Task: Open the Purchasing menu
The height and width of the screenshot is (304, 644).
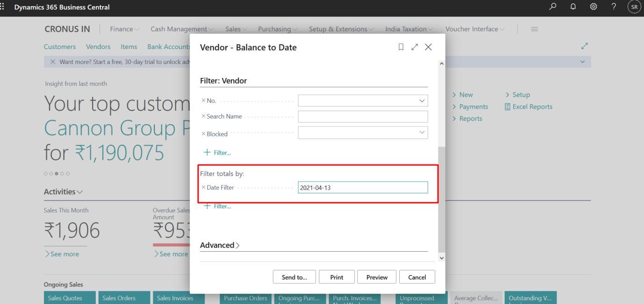Action: [x=275, y=28]
